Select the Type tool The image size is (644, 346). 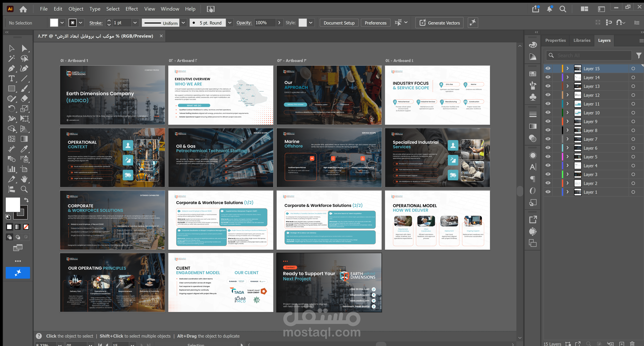click(x=11, y=79)
